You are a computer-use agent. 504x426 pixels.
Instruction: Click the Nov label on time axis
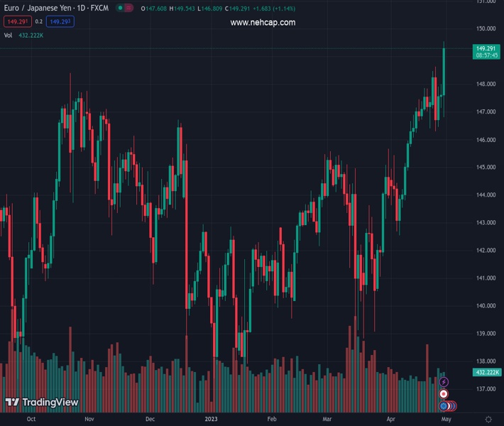(x=89, y=420)
